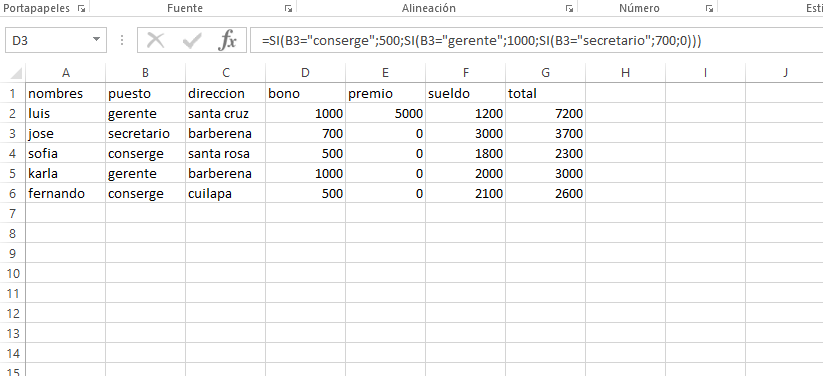
Task: Click the cell containing fernando
Action: tap(65, 193)
